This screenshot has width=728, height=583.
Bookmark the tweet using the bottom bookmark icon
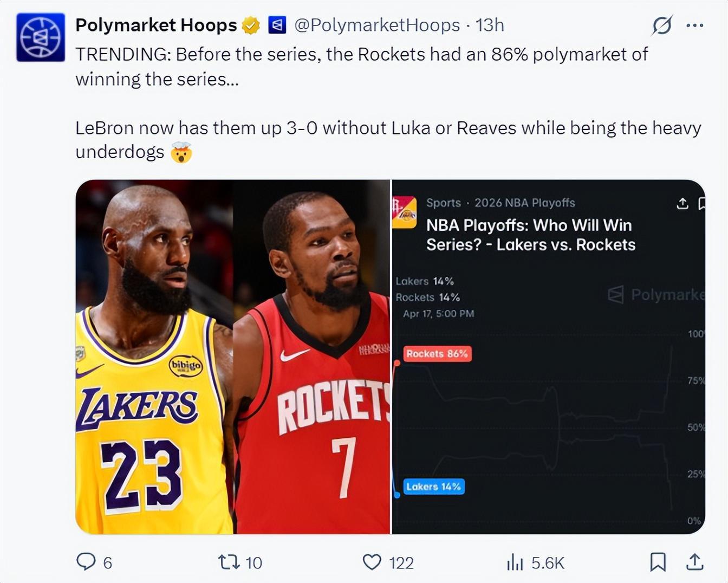coord(658,562)
